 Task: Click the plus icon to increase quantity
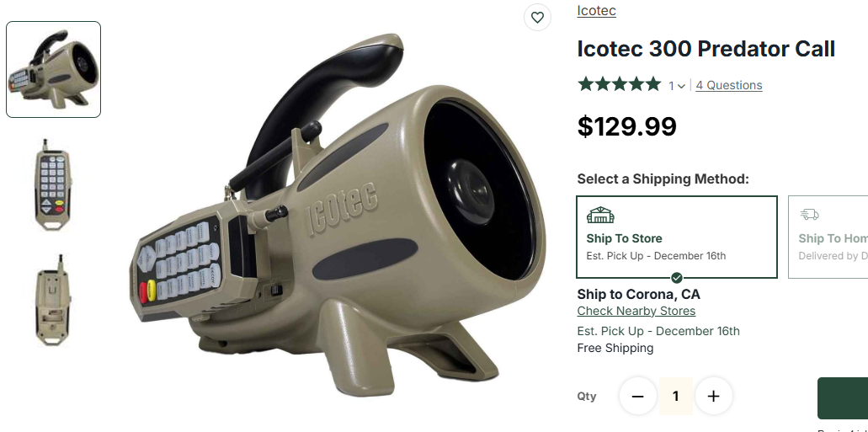pos(714,396)
